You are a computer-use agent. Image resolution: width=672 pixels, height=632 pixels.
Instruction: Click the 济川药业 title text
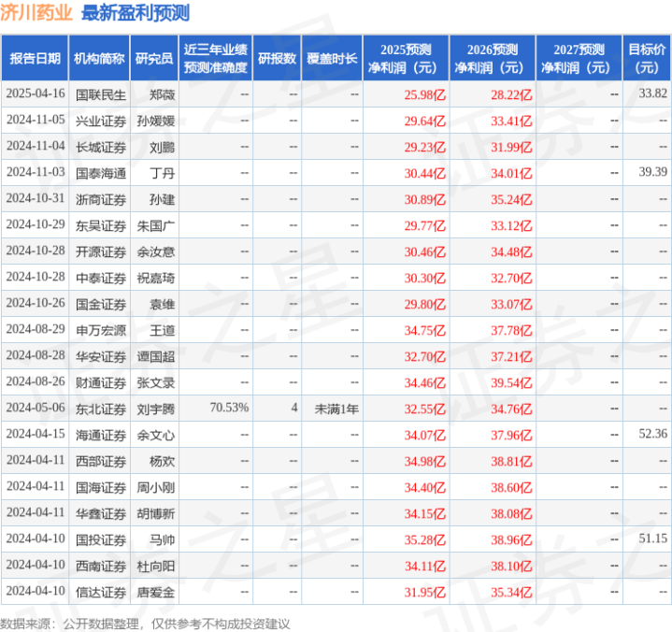pyautogui.click(x=36, y=13)
